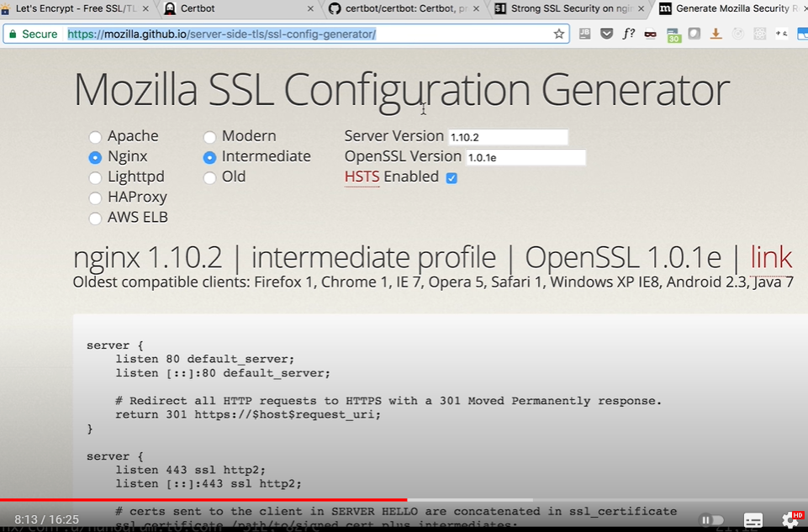Click 'listen 80 default_server;' config line
The image size is (808, 532).
[x=204, y=359]
